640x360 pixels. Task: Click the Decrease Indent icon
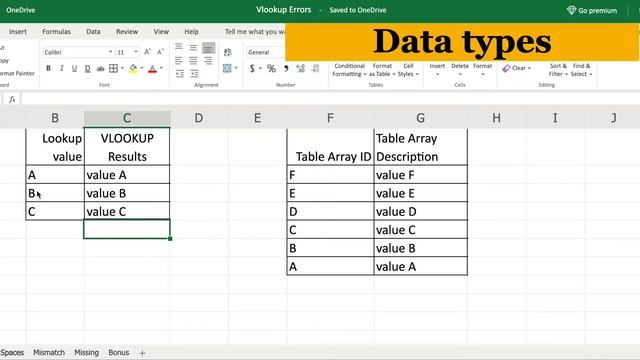180,73
